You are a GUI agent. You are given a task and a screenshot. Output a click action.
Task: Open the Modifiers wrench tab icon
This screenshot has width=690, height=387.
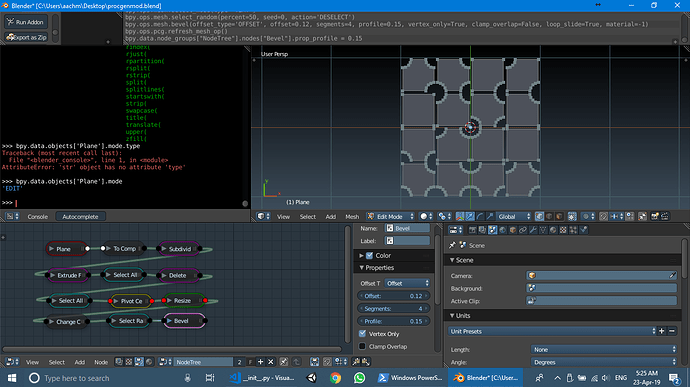(533, 230)
